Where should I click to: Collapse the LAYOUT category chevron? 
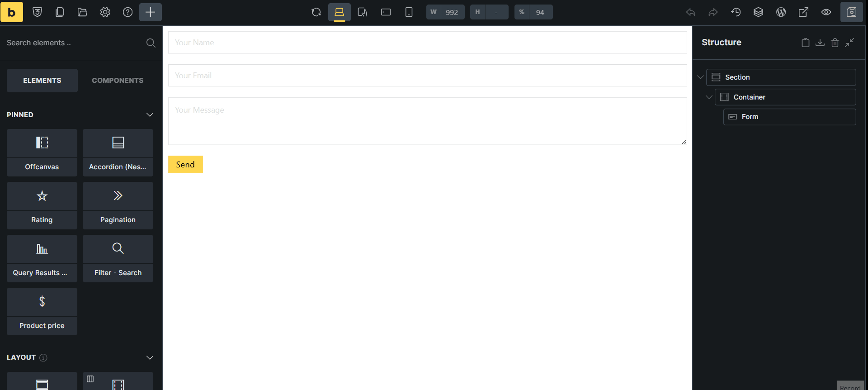click(150, 357)
